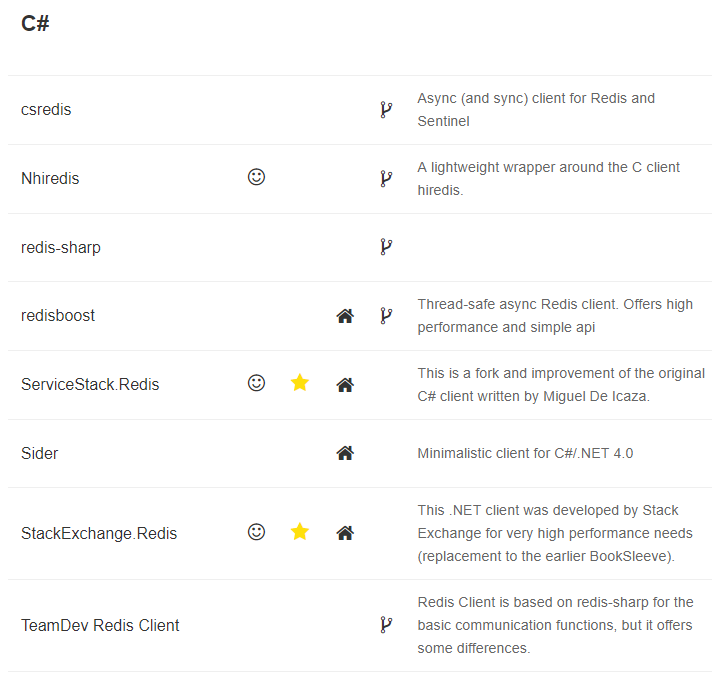Visit the StackExchange.Redis homepage icon

(345, 533)
